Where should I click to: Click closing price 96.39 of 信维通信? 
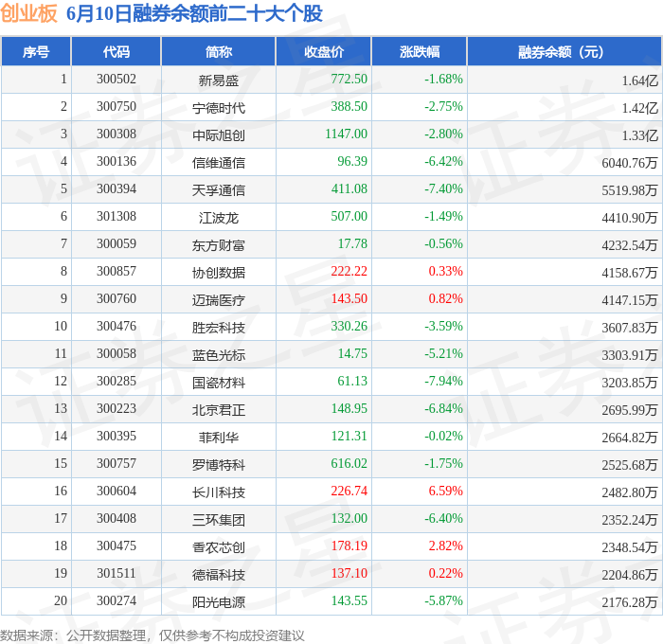(352, 161)
